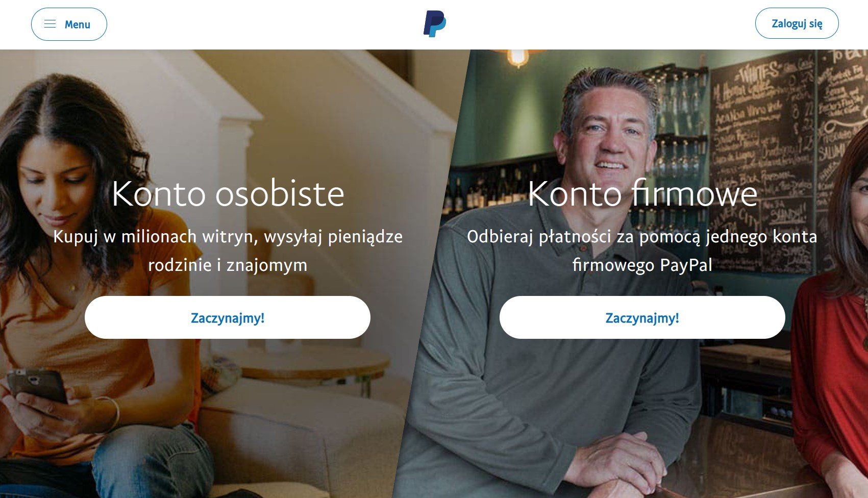Click the smartphone held by the woman
The width and height of the screenshot is (868, 498).
(x=37, y=386)
